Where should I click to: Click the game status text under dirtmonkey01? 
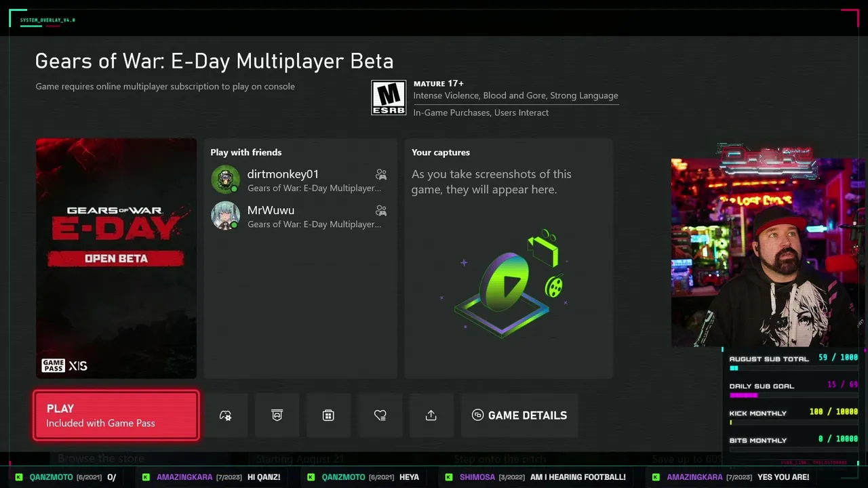point(314,188)
